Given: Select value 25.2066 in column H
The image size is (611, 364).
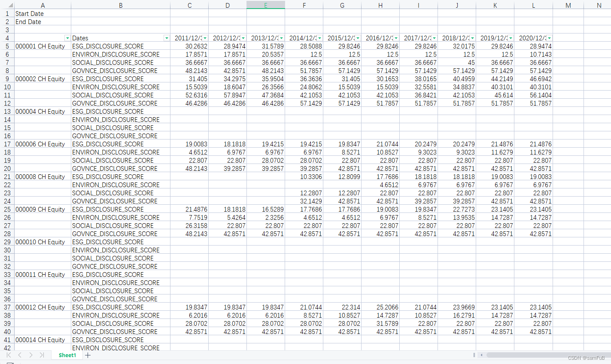Looking at the screenshot, I should (380, 307).
